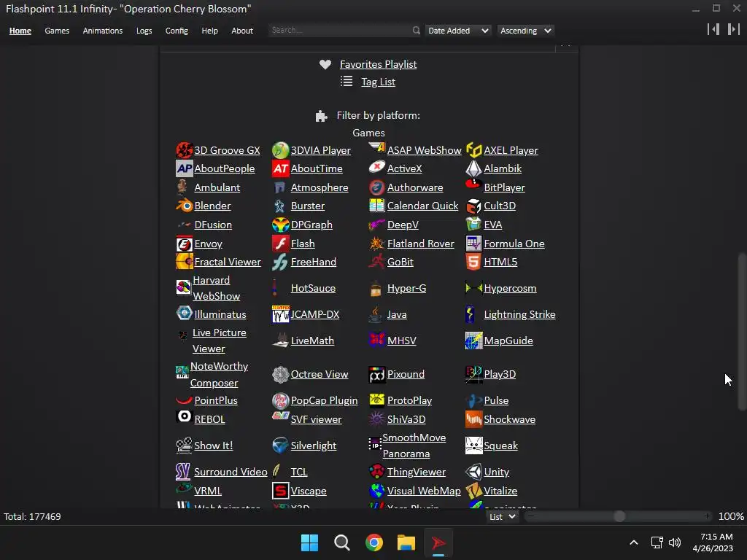Image resolution: width=747 pixels, height=560 pixels.
Task: Click the Viscape red S icon
Action: [280, 491]
